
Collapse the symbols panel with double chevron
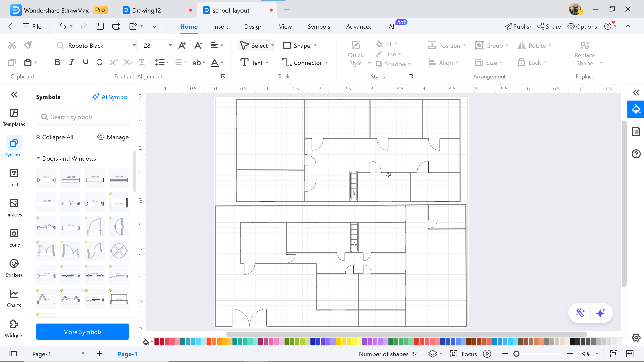(x=14, y=95)
